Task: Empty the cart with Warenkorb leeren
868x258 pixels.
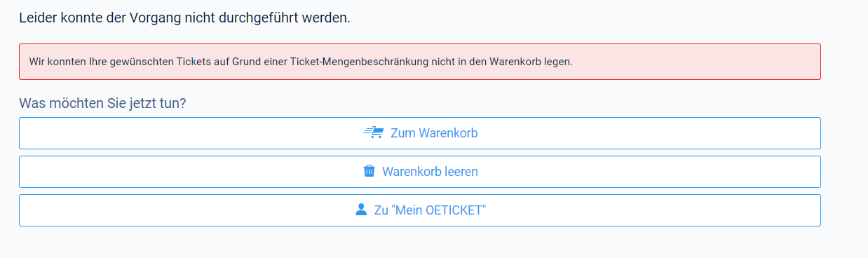Action: click(x=419, y=172)
